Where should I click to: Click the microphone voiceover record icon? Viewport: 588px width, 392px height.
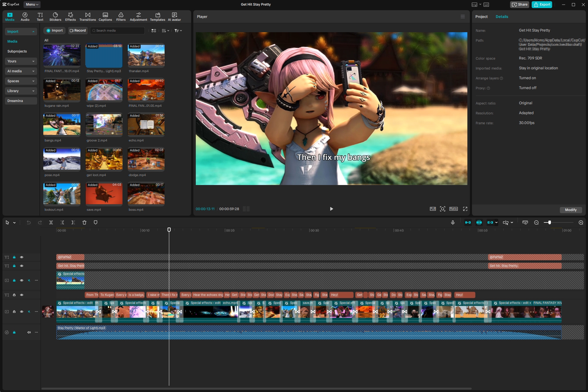point(453,222)
